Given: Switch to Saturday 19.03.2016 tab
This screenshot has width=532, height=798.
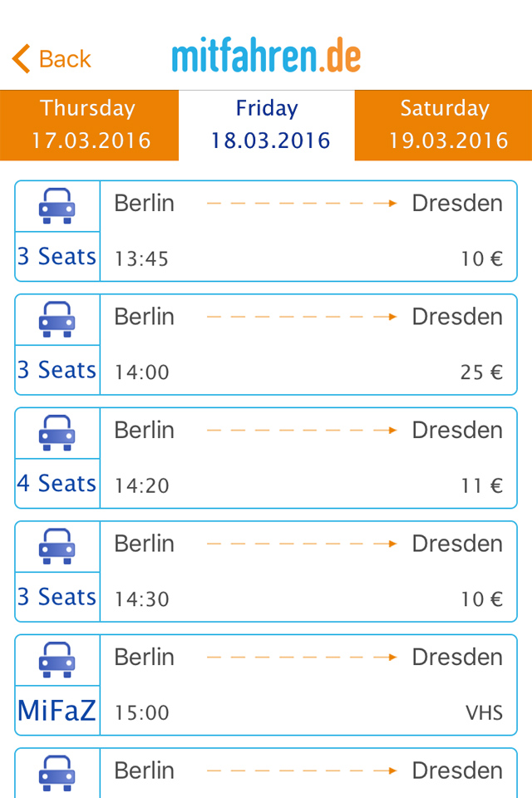Looking at the screenshot, I should (x=444, y=125).
